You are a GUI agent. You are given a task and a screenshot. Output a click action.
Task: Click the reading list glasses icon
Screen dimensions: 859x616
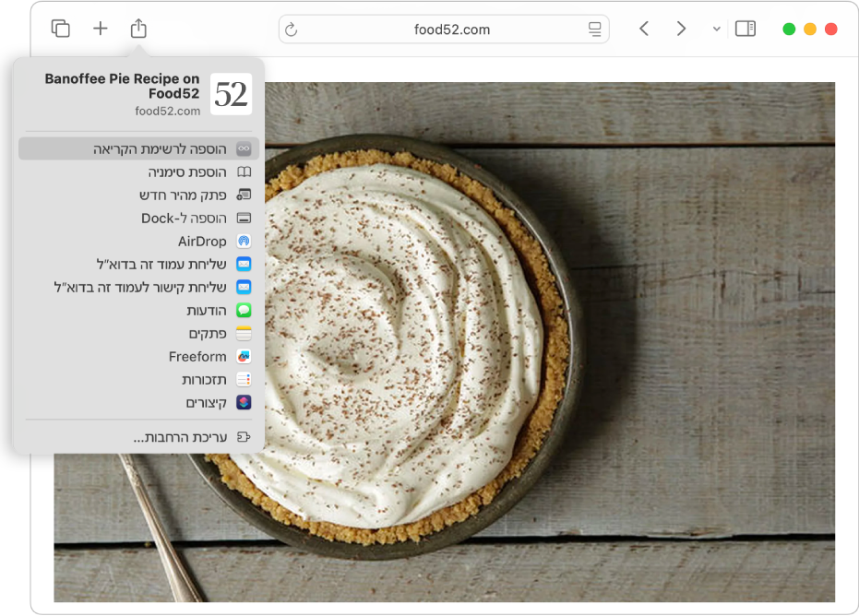(x=244, y=149)
